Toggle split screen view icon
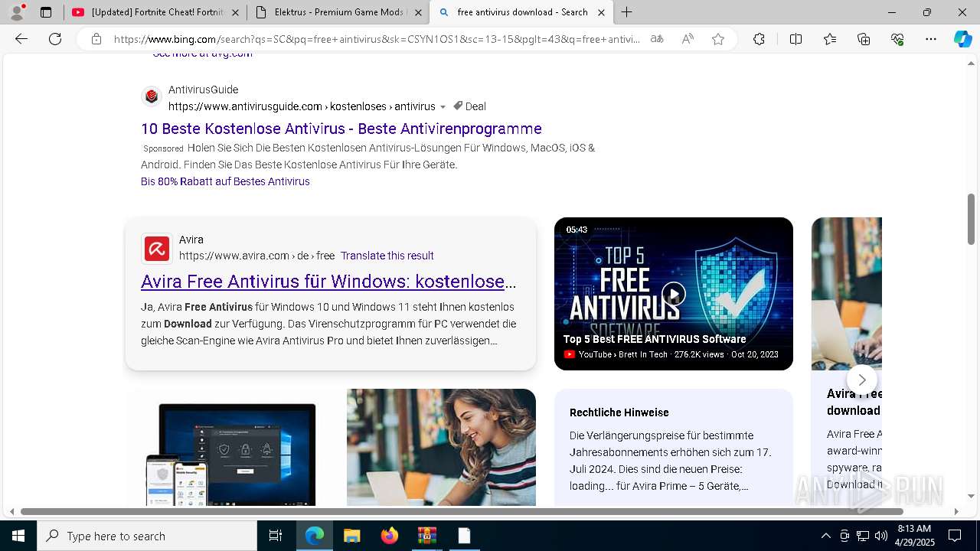Screen dimensions: 980x551 click(x=795, y=39)
